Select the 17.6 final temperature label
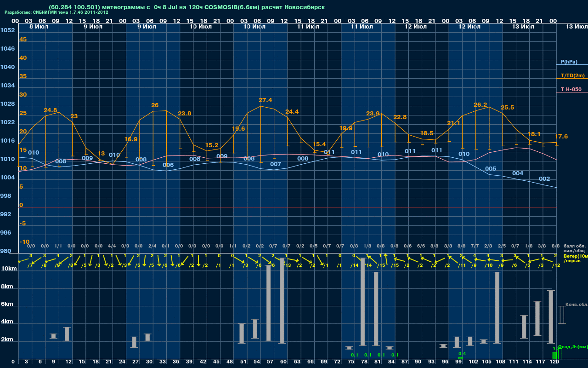Screen dimensions: 588x368 click(x=561, y=137)
